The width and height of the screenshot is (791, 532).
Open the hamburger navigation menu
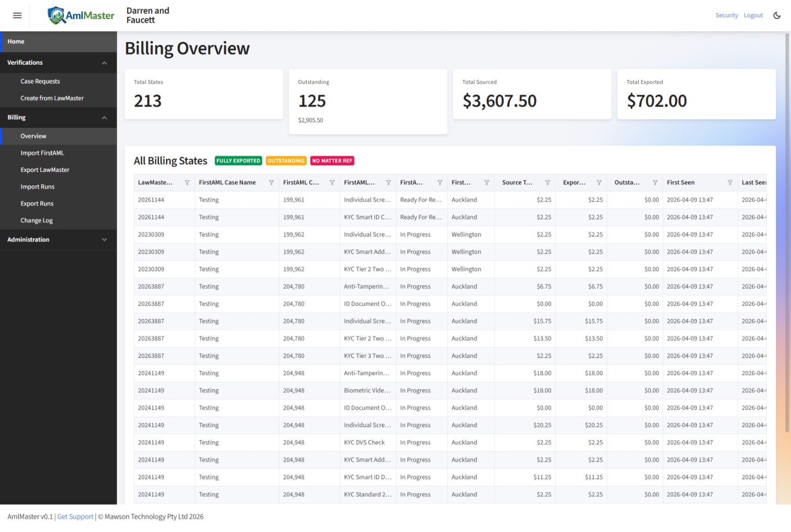pos(17,15)
